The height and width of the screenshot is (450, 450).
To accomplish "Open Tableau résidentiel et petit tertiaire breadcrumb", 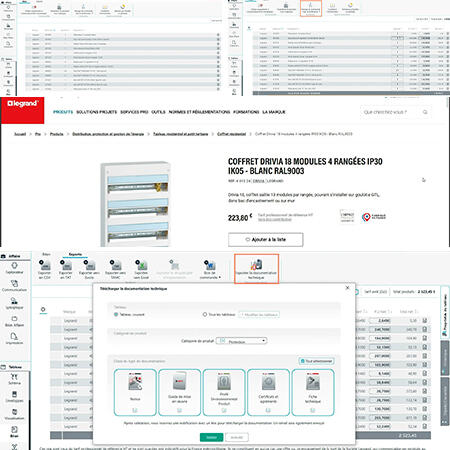I will click(x=180, y=134).
